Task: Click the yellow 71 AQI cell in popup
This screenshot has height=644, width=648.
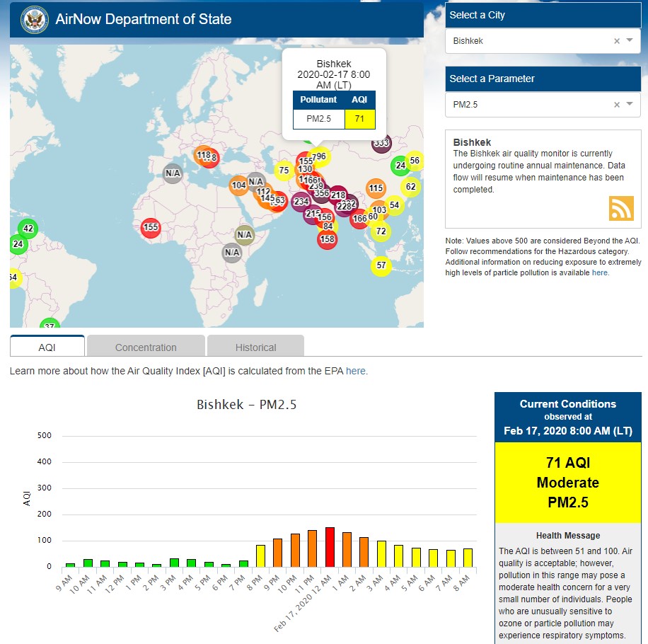Action: [360, 119]
